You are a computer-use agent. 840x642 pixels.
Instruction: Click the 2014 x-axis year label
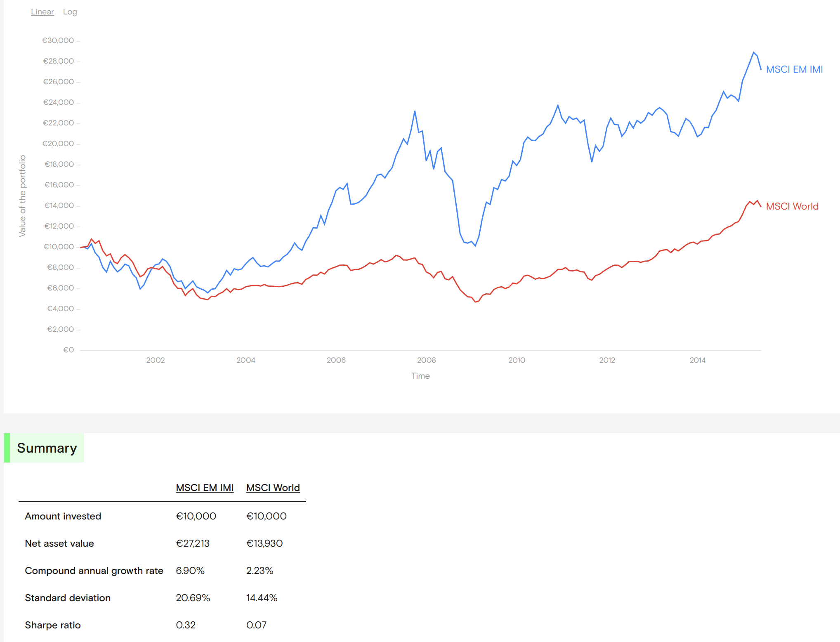point(697,360)
